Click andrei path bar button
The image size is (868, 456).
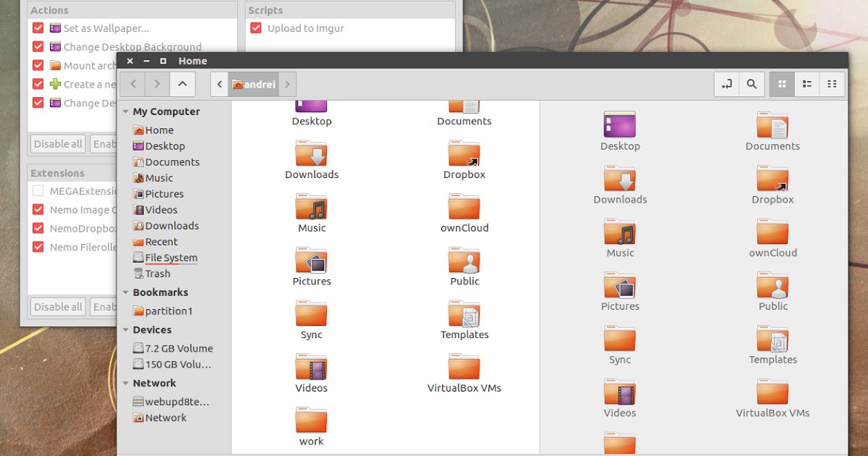point(253,84)
